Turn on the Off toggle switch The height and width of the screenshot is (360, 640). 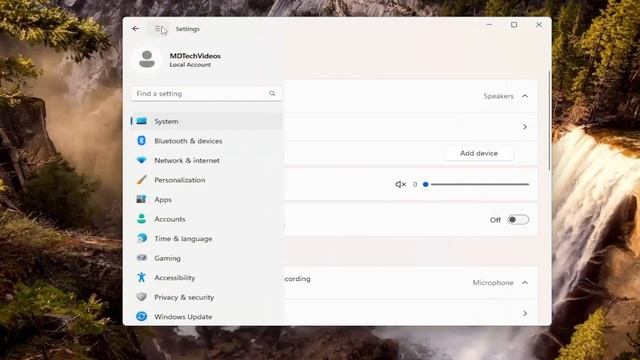(518, 220)
